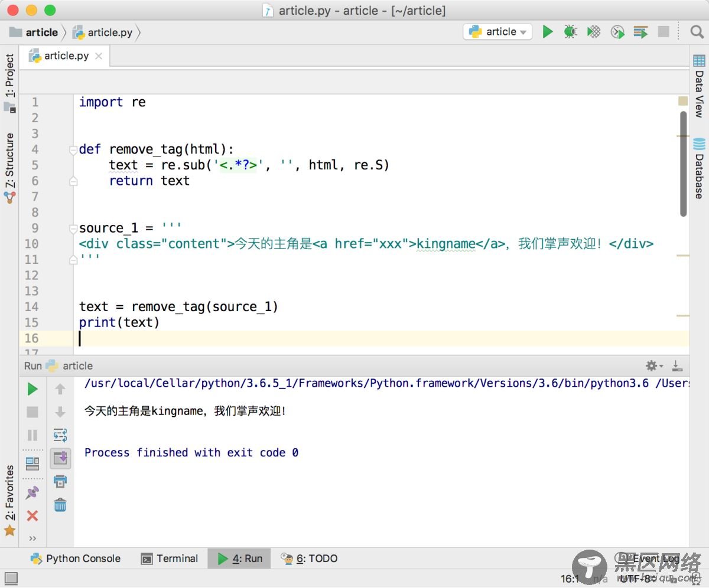Click 'print(text)' on line 15
The image size is (709, 588).
coord(119,322)
